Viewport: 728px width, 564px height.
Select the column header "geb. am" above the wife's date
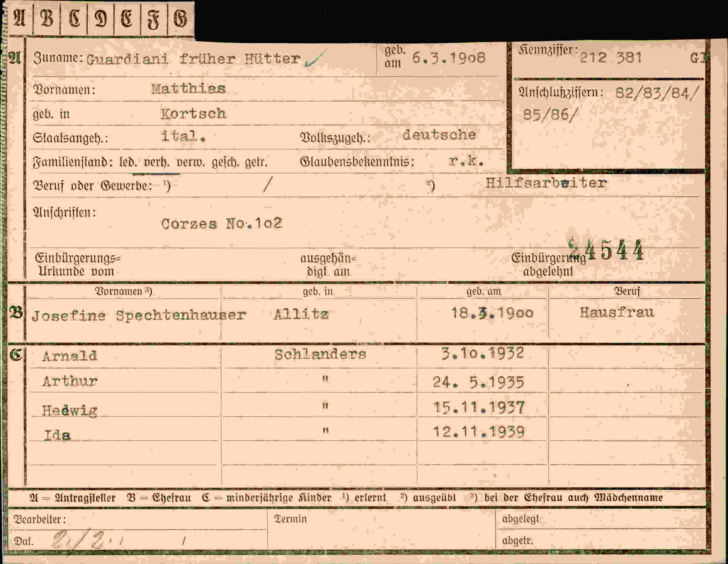[484, 292]
